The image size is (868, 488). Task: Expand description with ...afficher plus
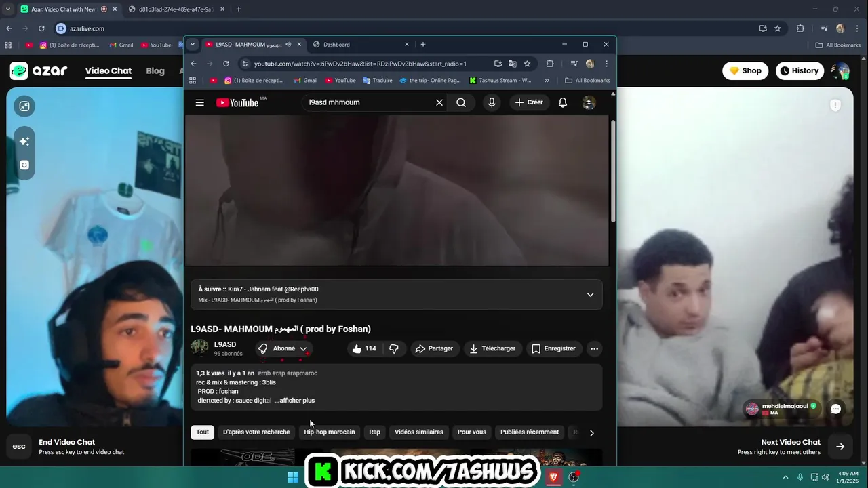coord(294,401)
